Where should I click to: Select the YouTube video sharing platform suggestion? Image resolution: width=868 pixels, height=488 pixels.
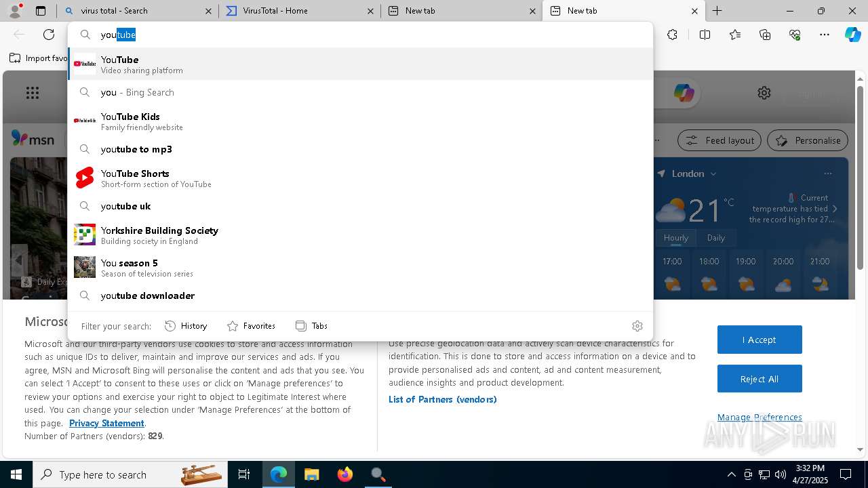coord(360,64)
